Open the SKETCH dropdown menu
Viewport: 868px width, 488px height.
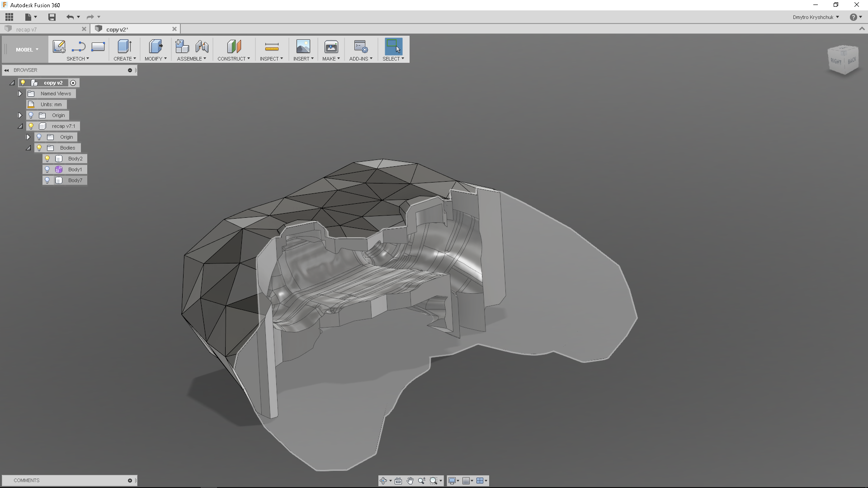pyautogui.click(x=78, y=59)
